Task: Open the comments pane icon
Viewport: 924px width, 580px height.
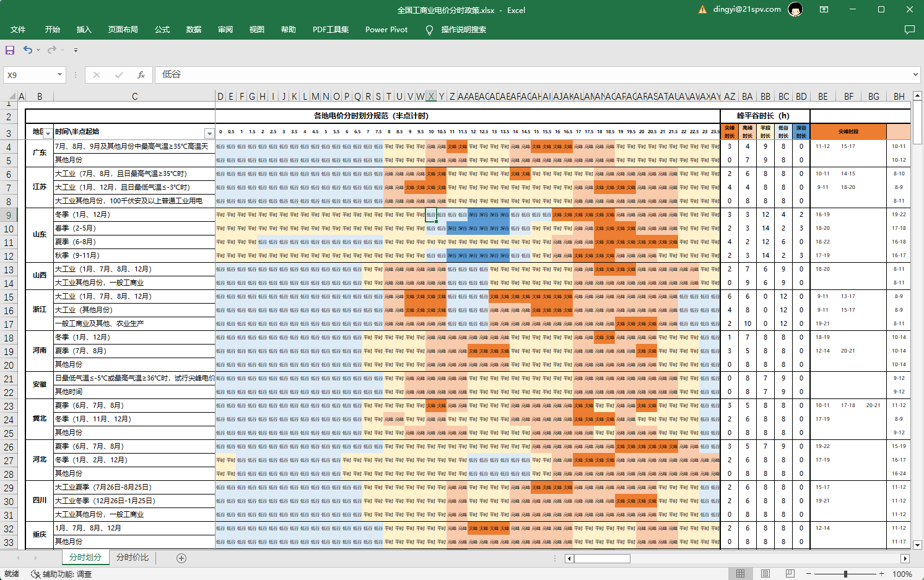Action: [x=910, y=30]
